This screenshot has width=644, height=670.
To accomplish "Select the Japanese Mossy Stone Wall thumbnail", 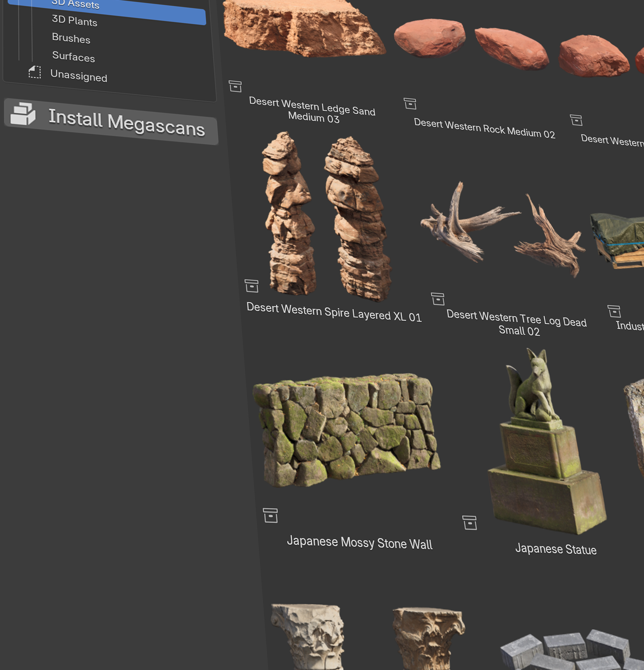I will 346,430.
